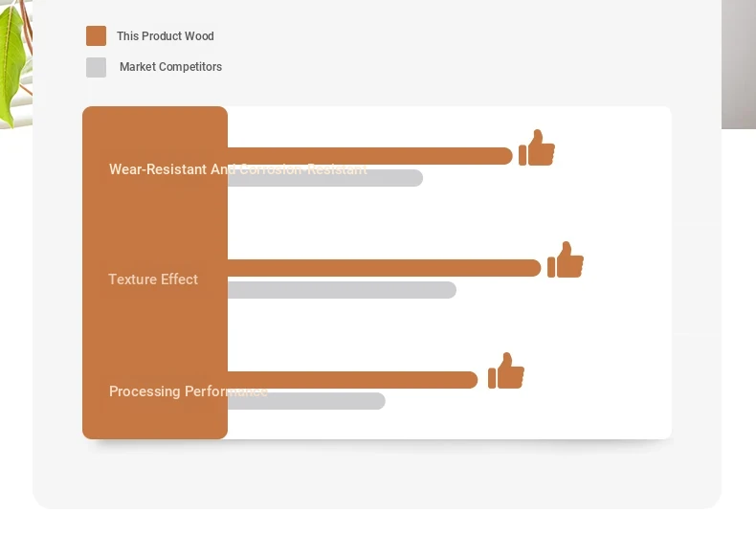Select the Texture Effect label

[x=153, y=279]
